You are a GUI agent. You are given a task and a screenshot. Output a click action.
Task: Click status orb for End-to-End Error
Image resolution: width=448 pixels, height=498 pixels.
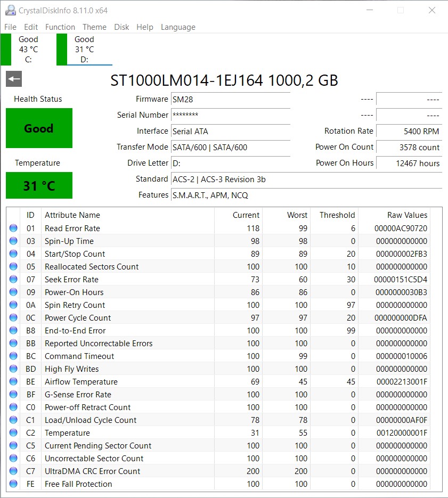pos(13,330)
